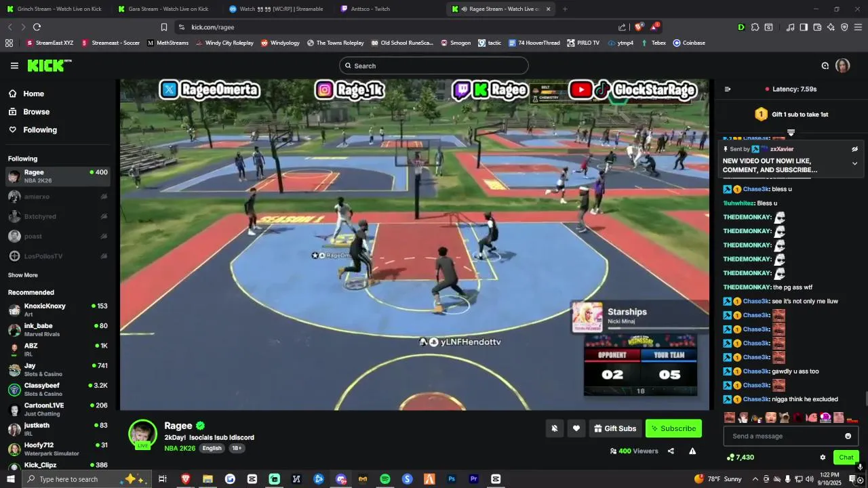The width and height of the screenshot is (868, 488).
Task: Bookmark this page icon in address bar
Action: point(163,27)
